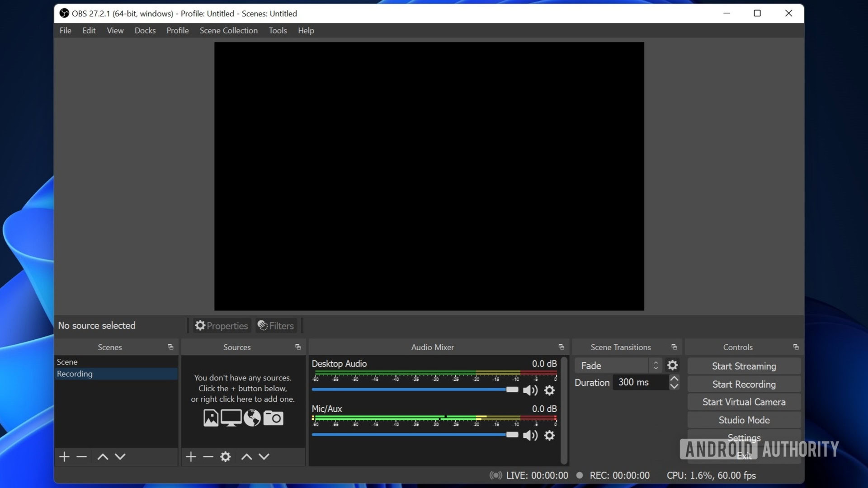This screenshot has width=868, height=488.
Task: Open Desktop Audio settings gear
Action: click(549, 390)
